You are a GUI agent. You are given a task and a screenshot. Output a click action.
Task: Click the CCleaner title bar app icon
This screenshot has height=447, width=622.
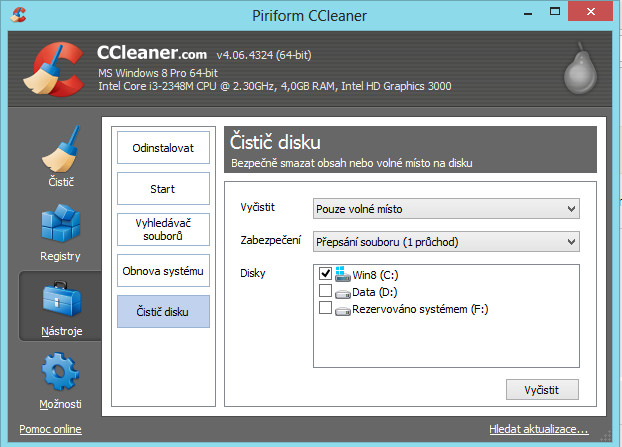[18, 15]
